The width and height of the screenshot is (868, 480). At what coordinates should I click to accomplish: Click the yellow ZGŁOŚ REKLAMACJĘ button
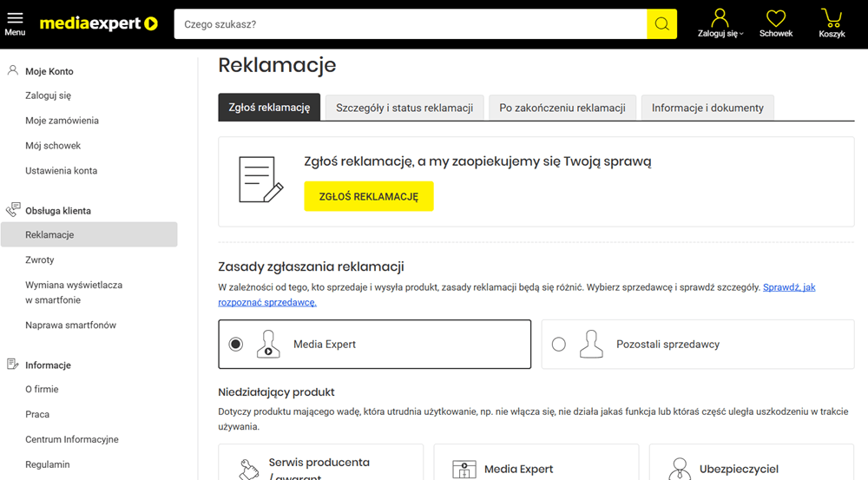369,196
